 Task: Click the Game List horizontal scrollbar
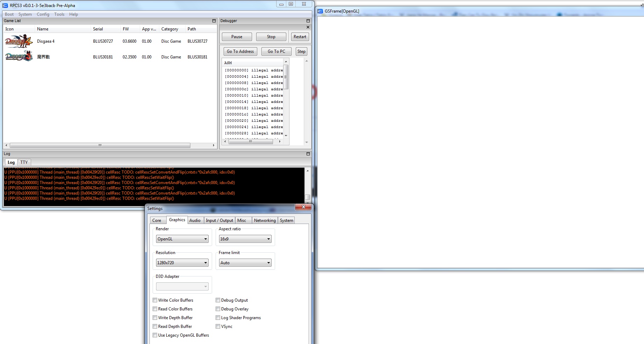(100, 145)
